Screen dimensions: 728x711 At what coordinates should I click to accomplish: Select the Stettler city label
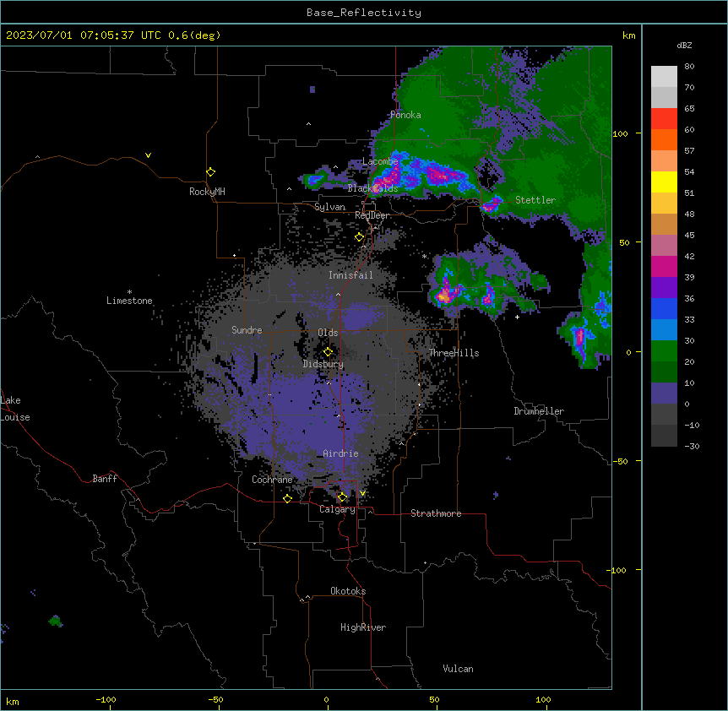535,200
